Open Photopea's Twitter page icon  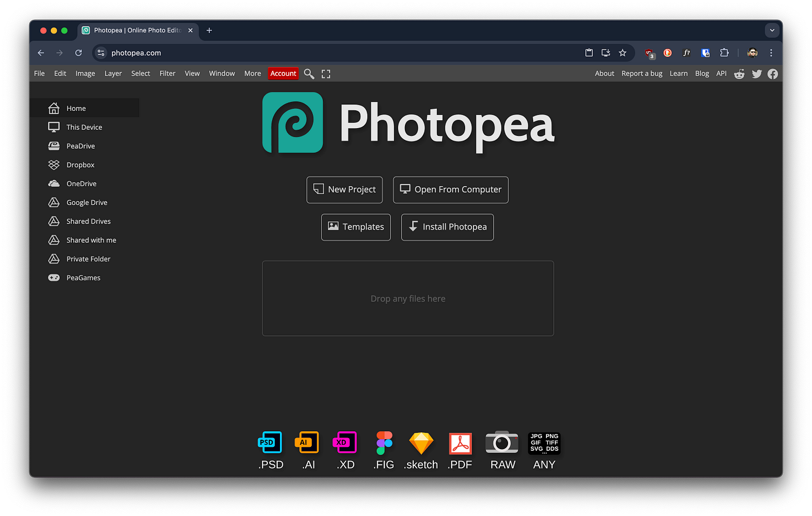[757, 74]
